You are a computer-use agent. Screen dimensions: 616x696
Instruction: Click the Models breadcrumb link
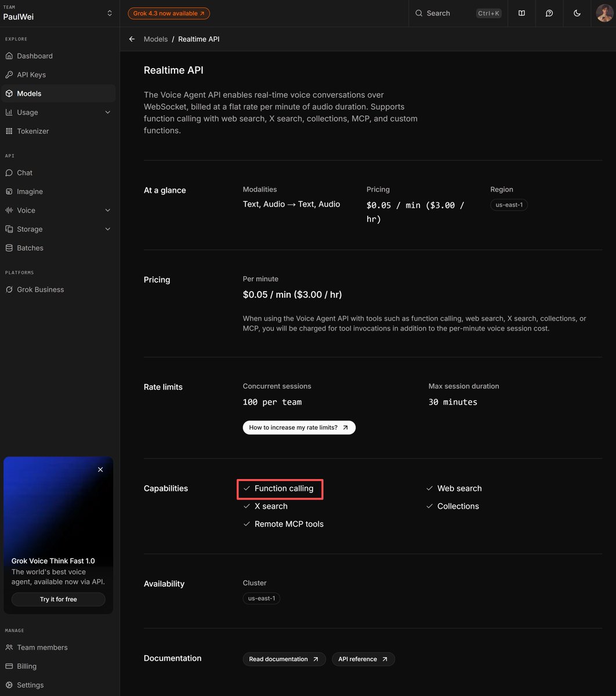pos(155,39)
